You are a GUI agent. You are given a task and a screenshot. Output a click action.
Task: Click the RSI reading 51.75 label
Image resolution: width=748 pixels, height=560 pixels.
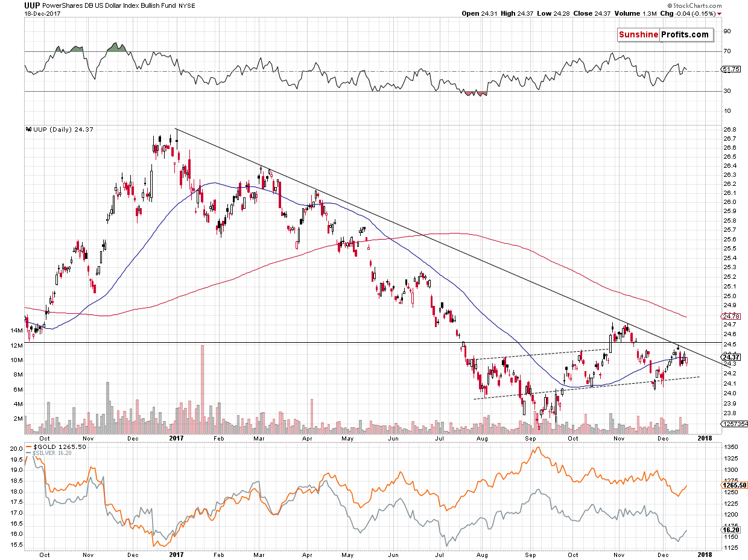click(x=732, y=70)
